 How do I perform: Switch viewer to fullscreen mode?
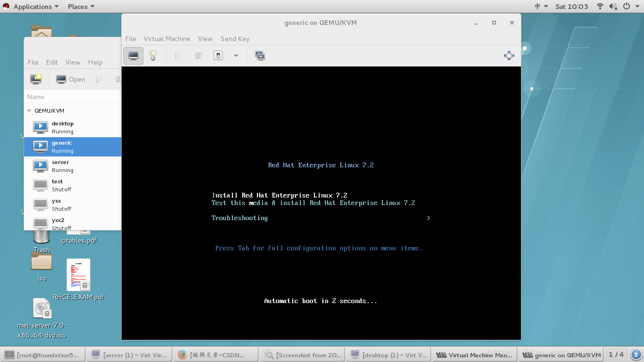tap(509, 56)
